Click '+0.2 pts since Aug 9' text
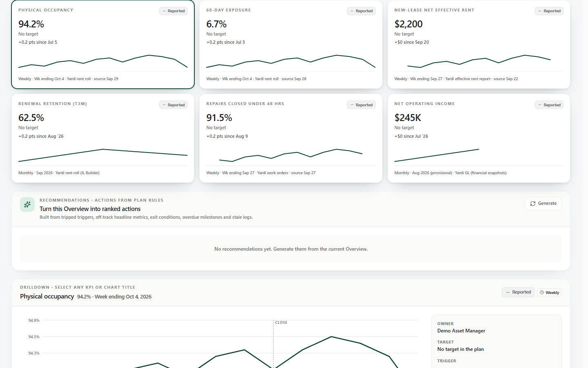Screen dimensions: 588x368 (227, 136)
